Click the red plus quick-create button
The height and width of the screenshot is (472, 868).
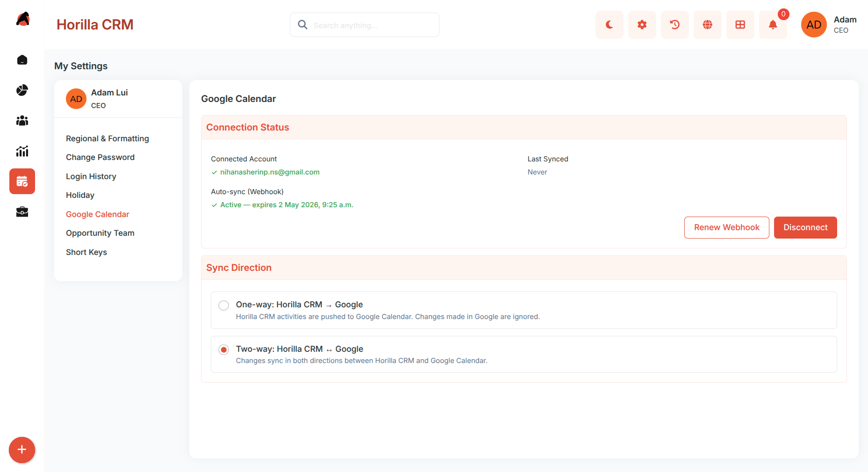pyautogui.click(x=22, y=450)
